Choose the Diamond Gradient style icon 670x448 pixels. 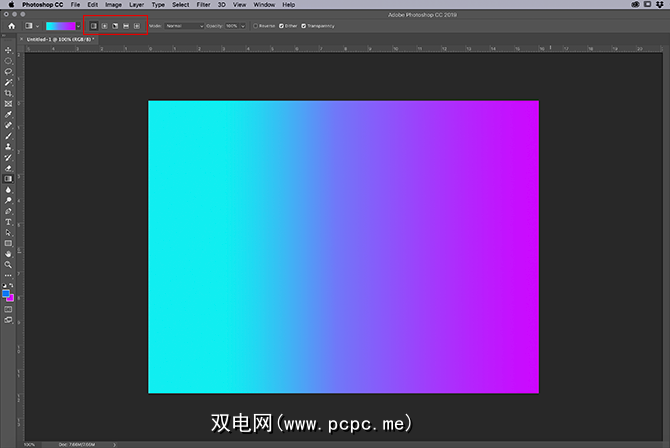pyautogui.click(x=137, y=25)
